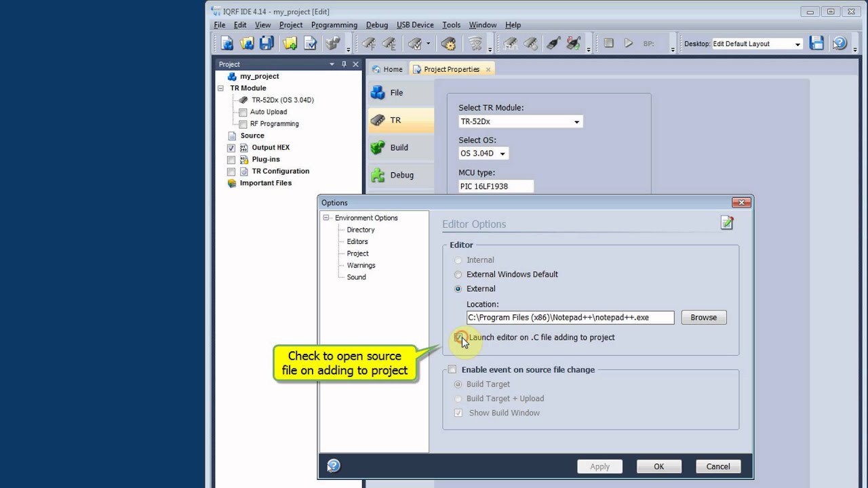Open the USB Device menu
This screenshot has height=488, width=868.
(x=415, y=25)
